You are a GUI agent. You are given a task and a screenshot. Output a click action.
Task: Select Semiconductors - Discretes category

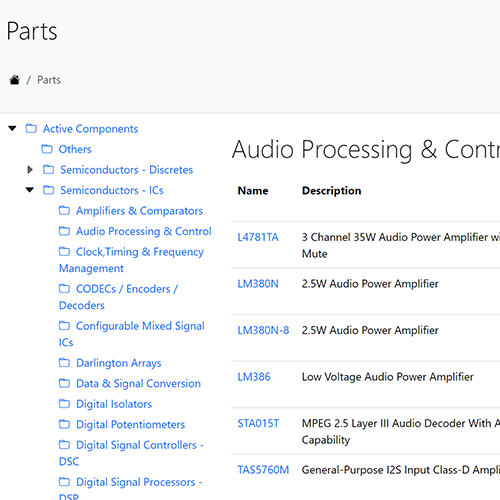[127, 170]
